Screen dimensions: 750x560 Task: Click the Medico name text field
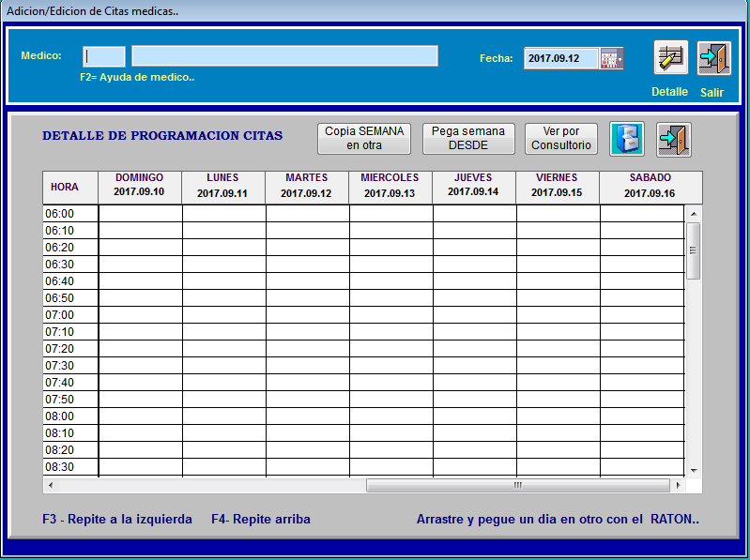[x=284, y=56]
